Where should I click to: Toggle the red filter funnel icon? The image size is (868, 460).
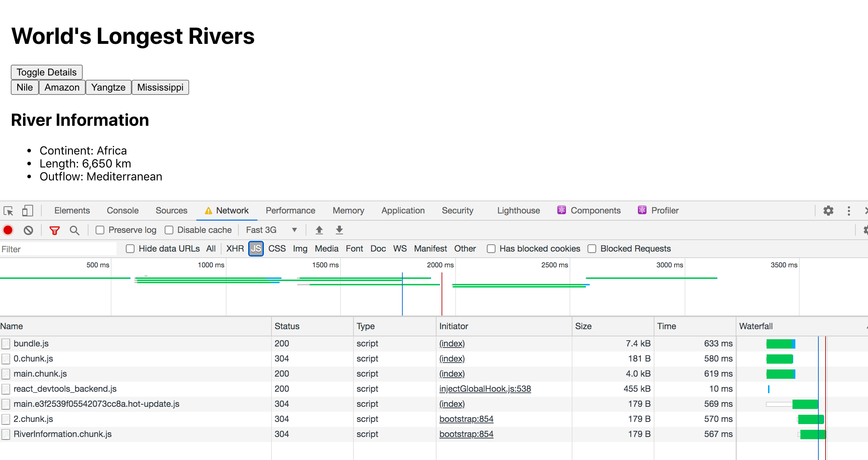point(54,230)
